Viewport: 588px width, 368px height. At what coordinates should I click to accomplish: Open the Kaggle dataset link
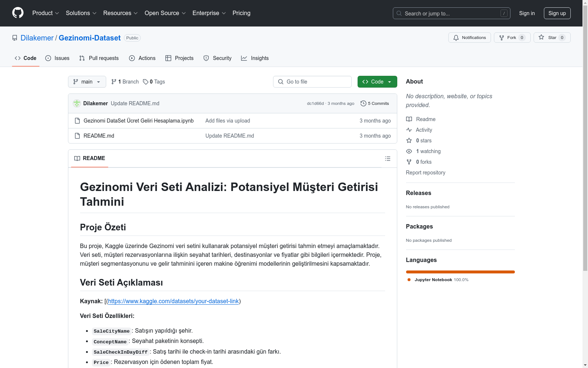(x=173, y=301)
